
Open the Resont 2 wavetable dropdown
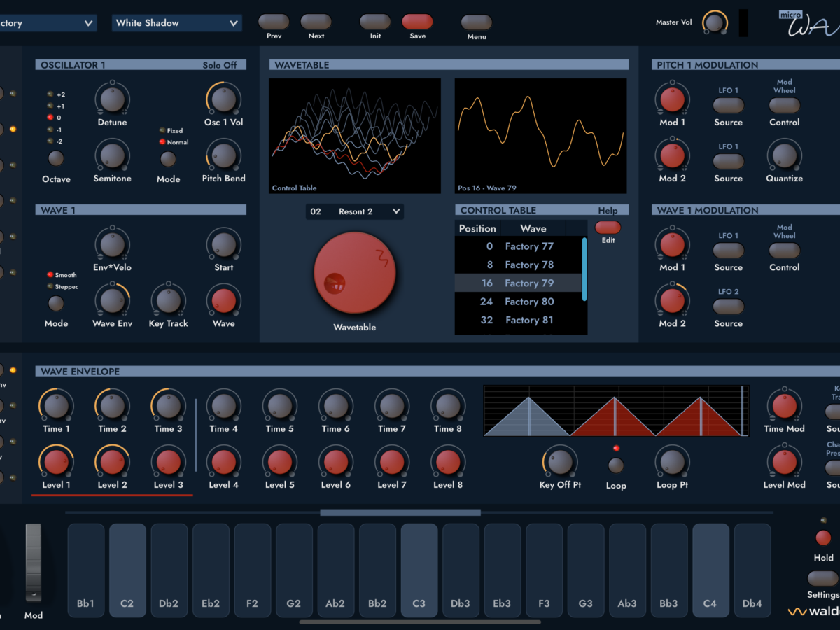pos(355,211)
